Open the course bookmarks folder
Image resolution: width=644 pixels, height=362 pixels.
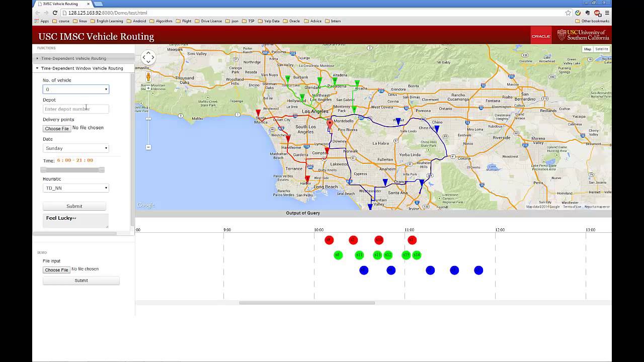(x=61, y=21)
